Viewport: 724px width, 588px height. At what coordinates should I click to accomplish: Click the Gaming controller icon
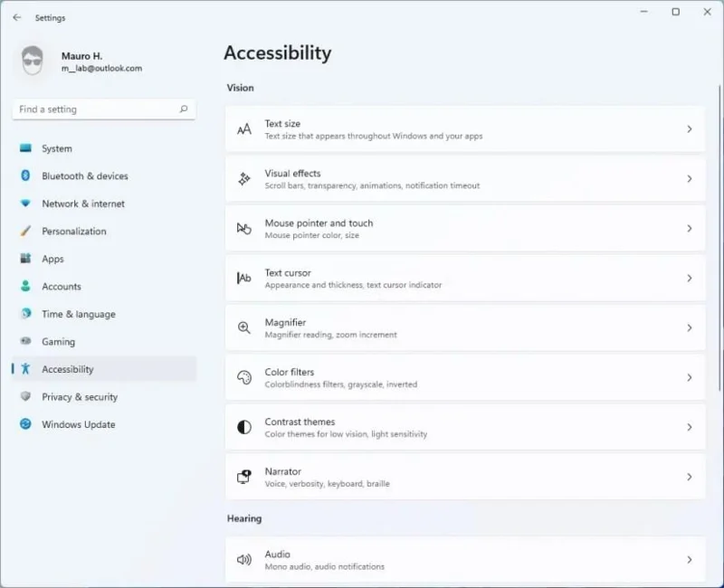[25, 341]
